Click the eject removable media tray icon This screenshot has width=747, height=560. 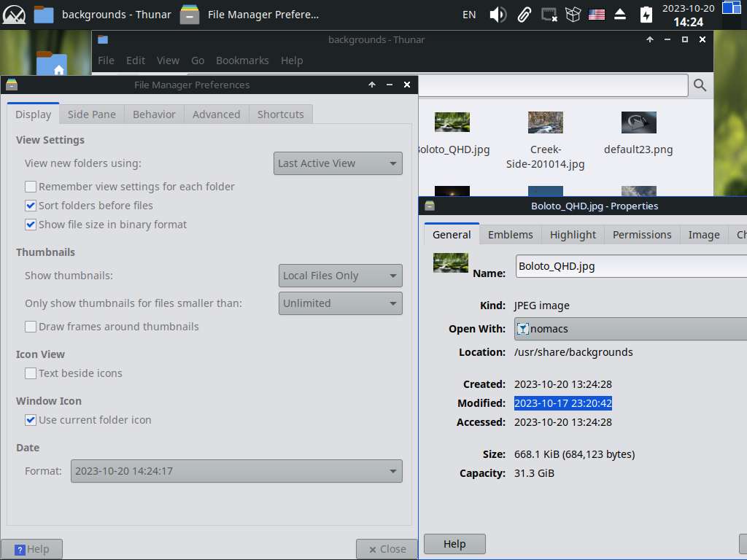tap(620, 15)
